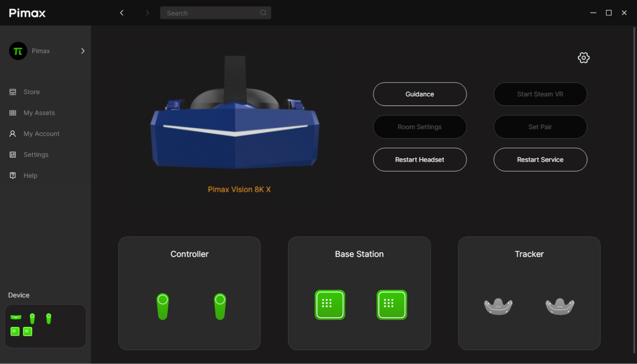Open the Help section
637x364 pixels.
(x=30, y=176)
